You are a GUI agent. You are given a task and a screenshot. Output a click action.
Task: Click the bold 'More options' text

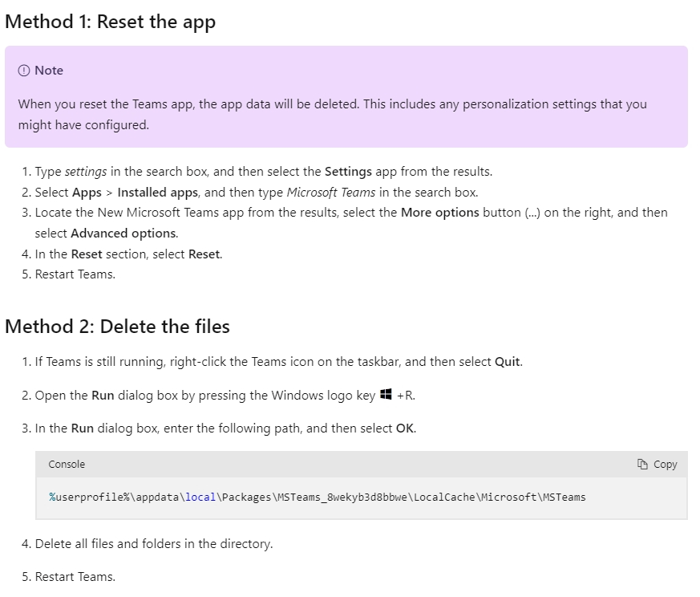[439, 213]
